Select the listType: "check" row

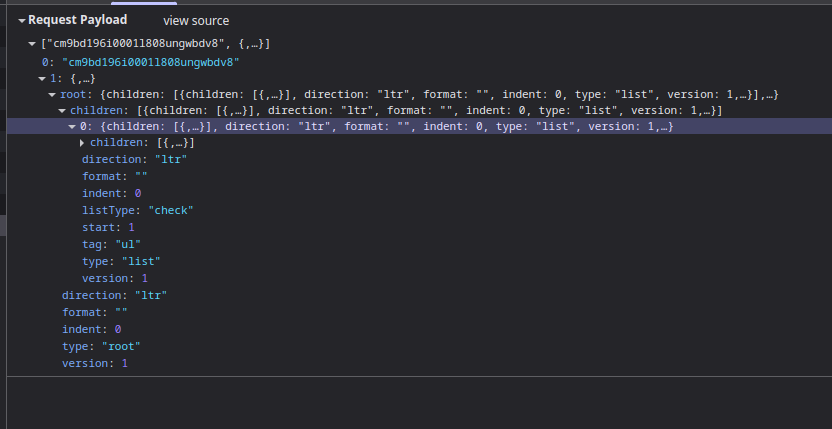click(137, 210)
